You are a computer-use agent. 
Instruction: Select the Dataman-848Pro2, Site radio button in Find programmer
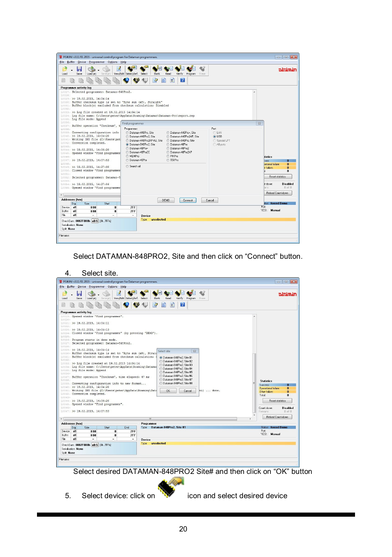pos(127,144)
